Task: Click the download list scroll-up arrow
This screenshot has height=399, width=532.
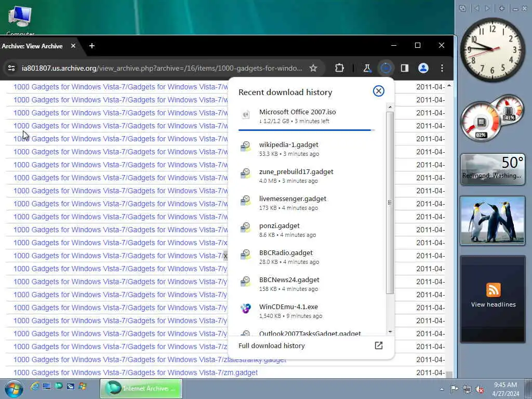Action: [x=390, y=107]
